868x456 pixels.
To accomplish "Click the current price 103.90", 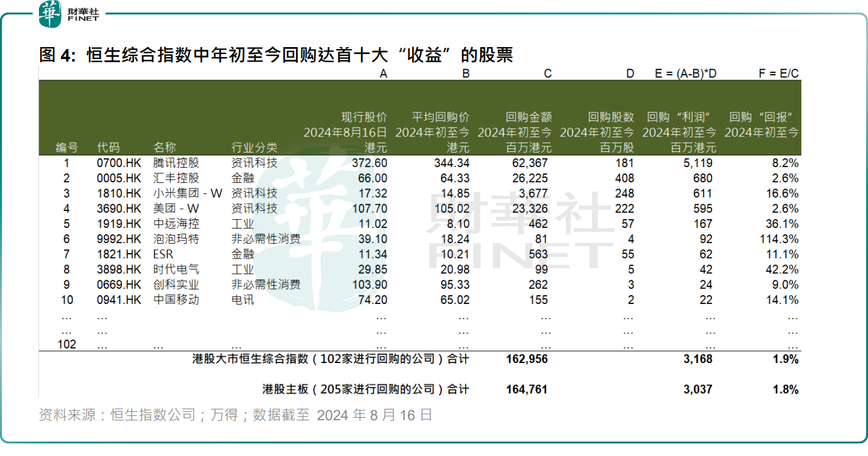I will pyautogui.click(x=370, y=285).
